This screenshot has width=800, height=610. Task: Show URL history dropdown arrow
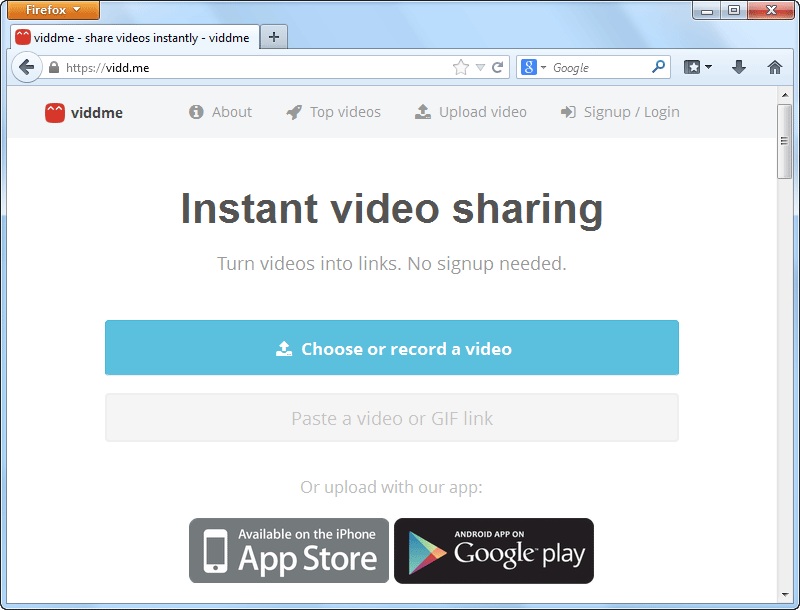click(x=480, y=68)
